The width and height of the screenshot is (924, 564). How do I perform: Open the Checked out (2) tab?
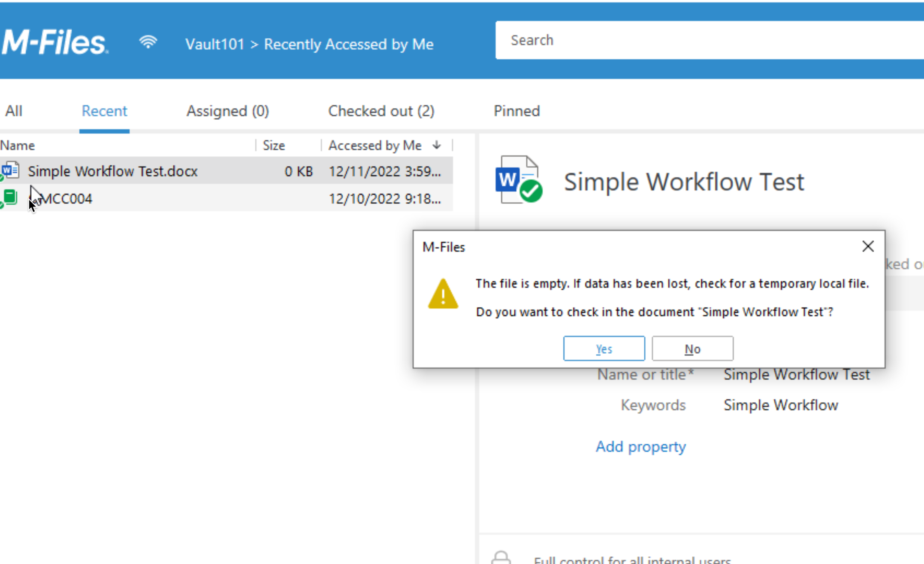(381, 111)
